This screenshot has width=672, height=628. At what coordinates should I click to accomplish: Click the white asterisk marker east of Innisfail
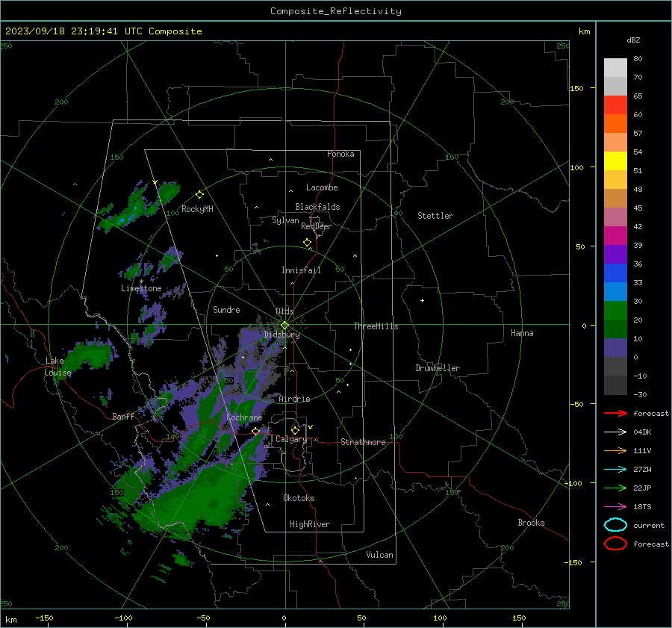(355, 256)
